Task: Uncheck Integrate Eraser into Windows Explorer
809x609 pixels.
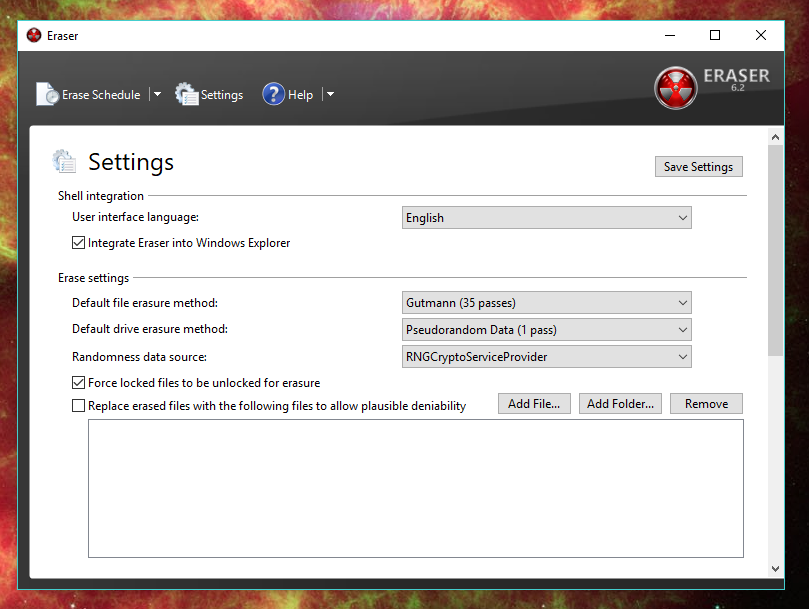Action: click(78, 243)
